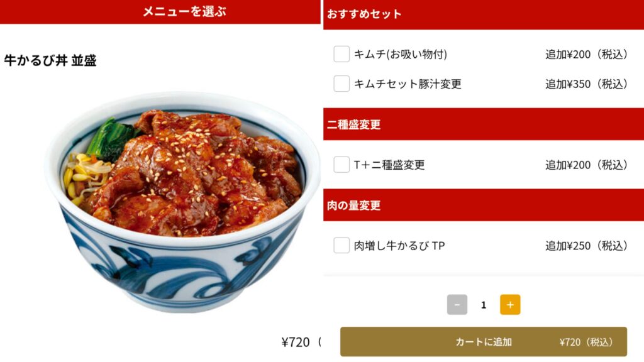
Task: Click the 肉増し牛かるび TP label text
Action: click(x=399, y=246)
